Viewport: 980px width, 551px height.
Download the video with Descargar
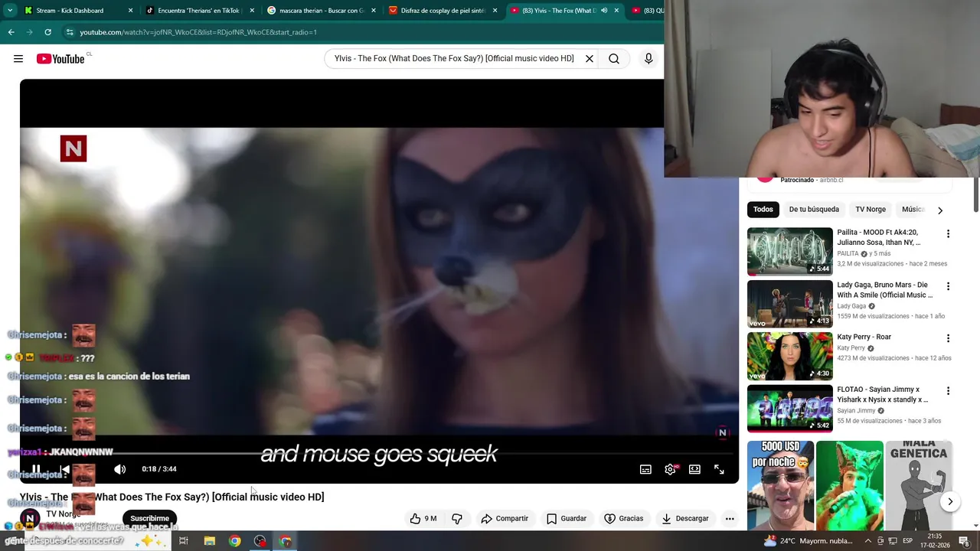[x=685, y=518]
